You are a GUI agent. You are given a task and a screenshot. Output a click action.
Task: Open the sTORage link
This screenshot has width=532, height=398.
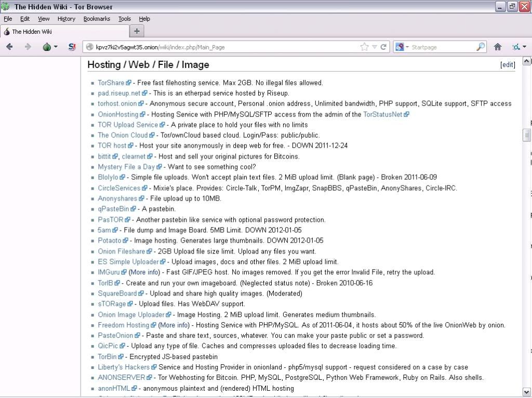(x=112, y=304)
